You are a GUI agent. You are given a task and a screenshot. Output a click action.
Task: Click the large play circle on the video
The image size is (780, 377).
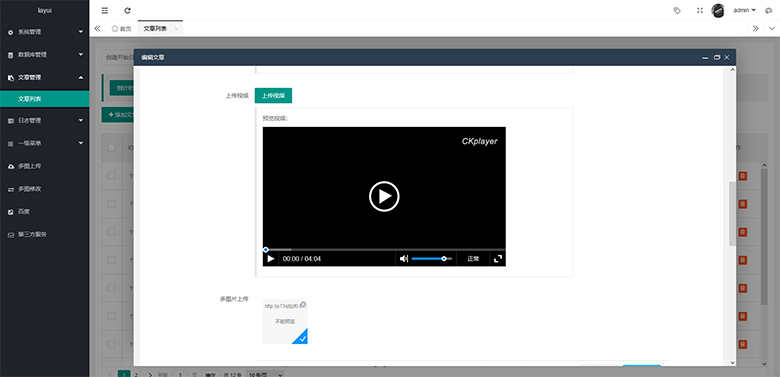point(384,196)
